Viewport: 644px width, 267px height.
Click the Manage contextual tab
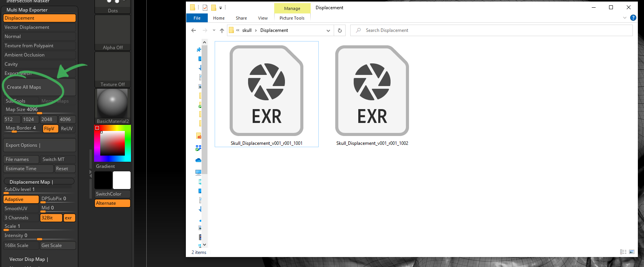tap(292, 8)
